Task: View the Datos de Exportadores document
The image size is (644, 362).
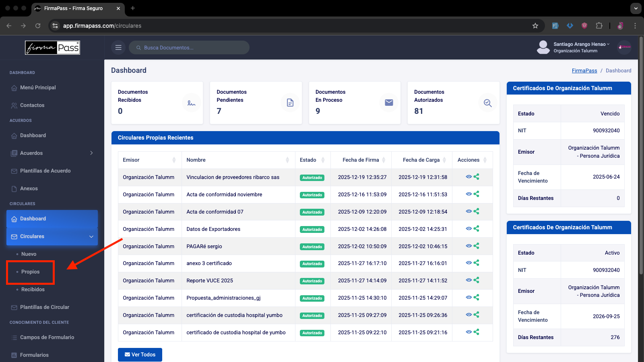Action: click(469, 228)
